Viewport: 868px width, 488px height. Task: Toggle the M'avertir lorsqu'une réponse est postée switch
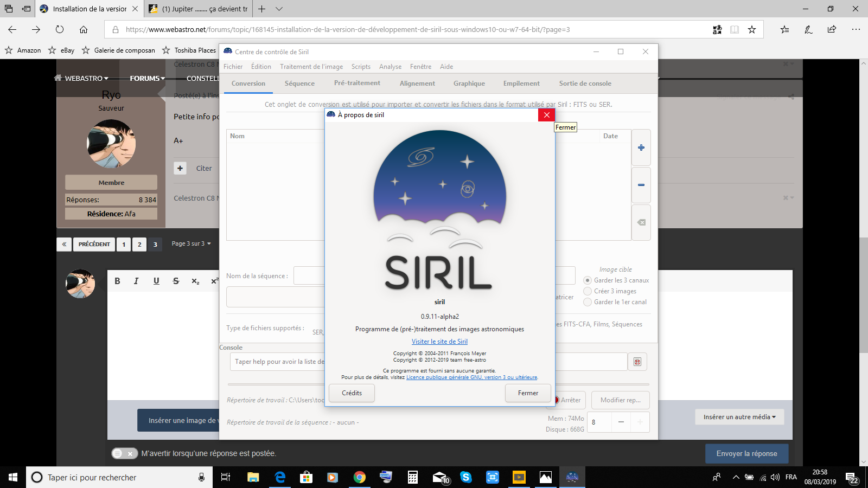124,454
